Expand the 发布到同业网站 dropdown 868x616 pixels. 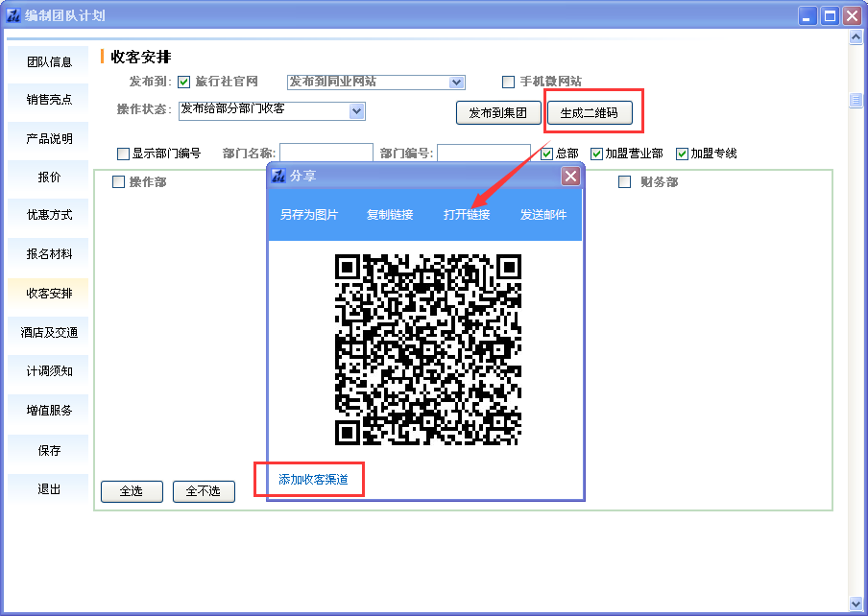[x=456, y=83]
